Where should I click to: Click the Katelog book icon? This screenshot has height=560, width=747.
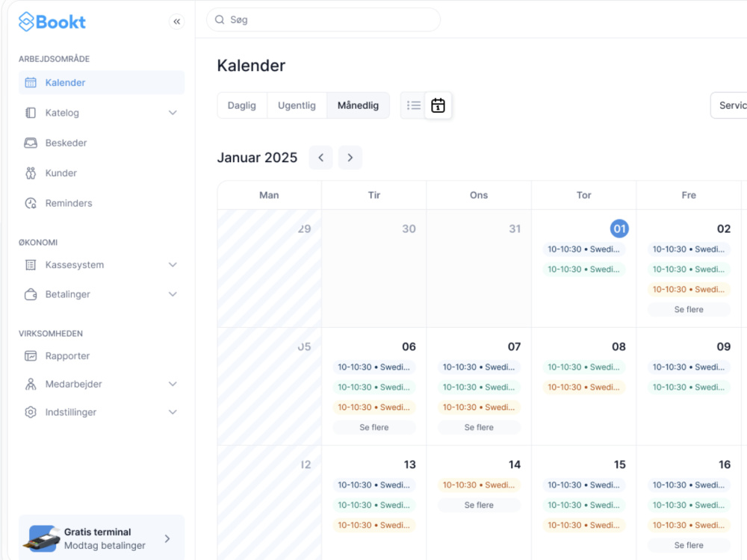[31, 113]
